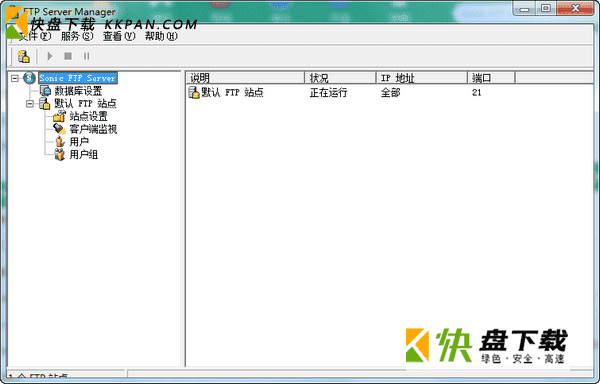600x384 pixels.
Task: Open 数据库设置 in the tree
Action: (x=78, y=91)
